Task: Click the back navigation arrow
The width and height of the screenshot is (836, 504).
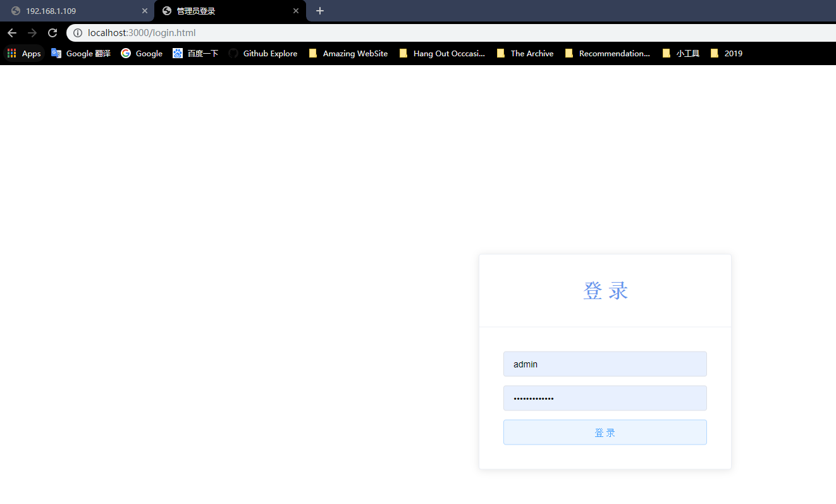Action: coord(11,33)
